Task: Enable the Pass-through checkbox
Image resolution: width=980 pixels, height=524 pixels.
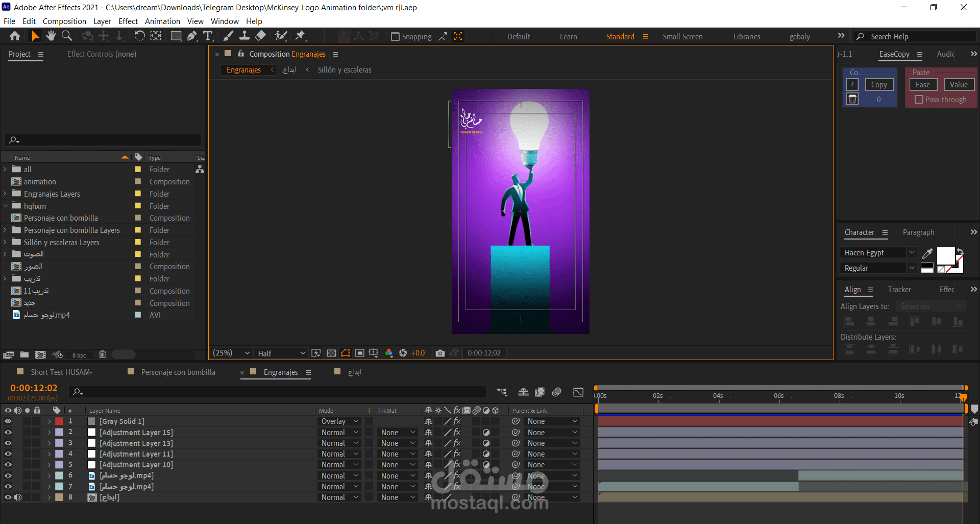Action: pyautogui.click(x=919, y=100)
